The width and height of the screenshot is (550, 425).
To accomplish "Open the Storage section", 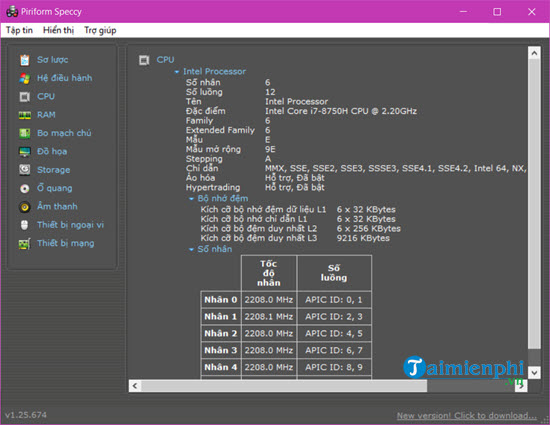I will [x=54, y=170].
